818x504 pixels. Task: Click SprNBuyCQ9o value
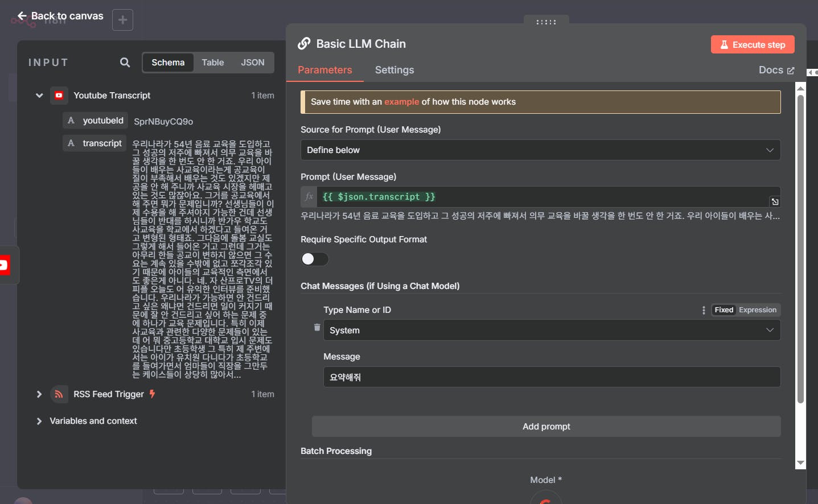163,122
